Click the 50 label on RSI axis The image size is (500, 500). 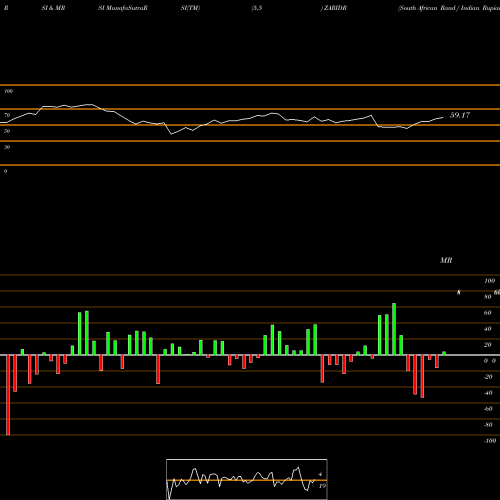pyautogui.click(x=7, y=131)
